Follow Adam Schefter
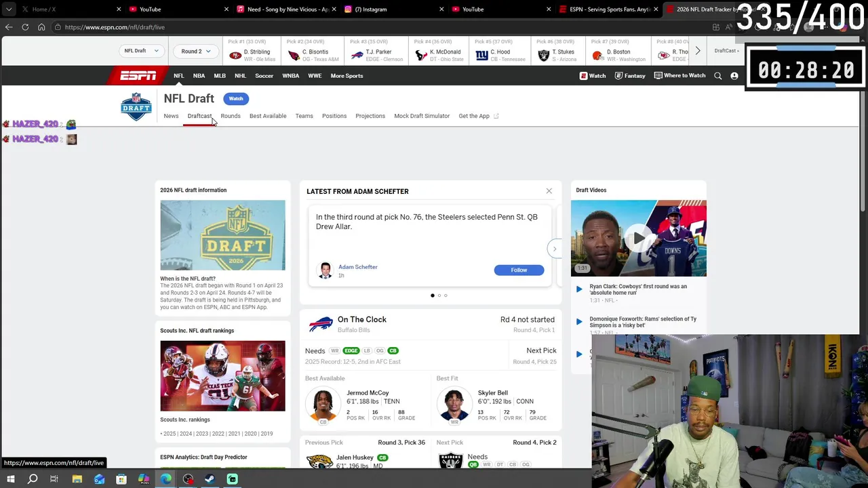This screenshot has height=488, width=868. pos(519,270)
